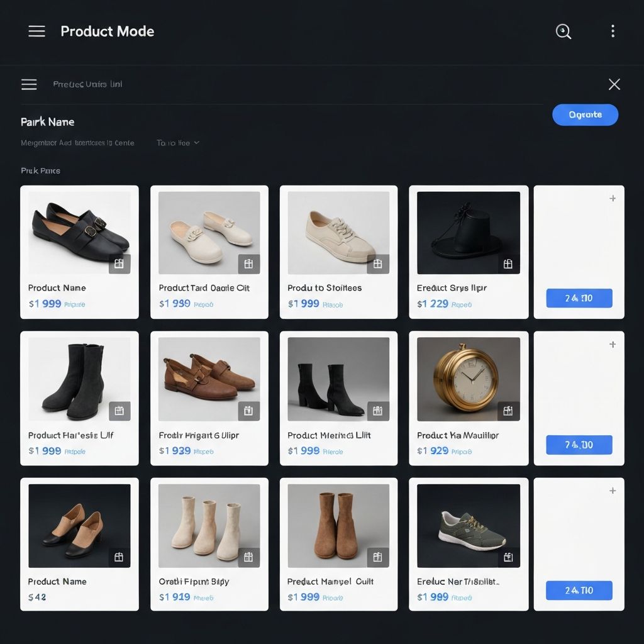Click gift icon on gold clock image
644x644 pixels.
[x=508, y=411]
